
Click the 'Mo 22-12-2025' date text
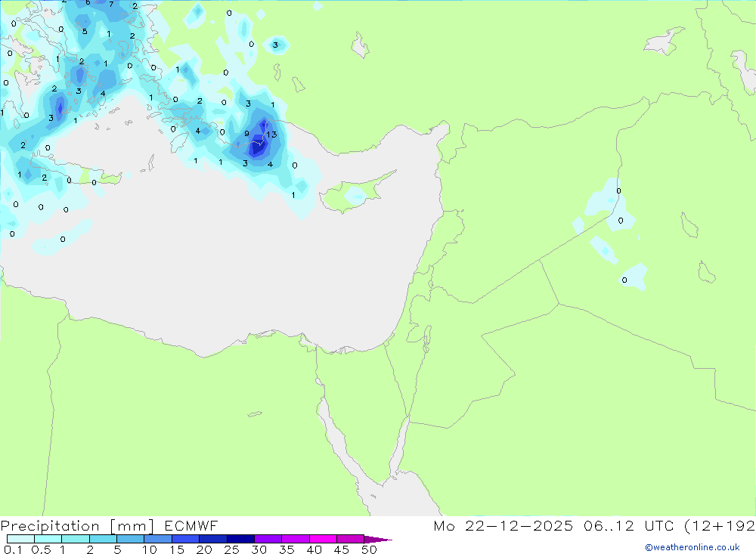tap(503, 525)
